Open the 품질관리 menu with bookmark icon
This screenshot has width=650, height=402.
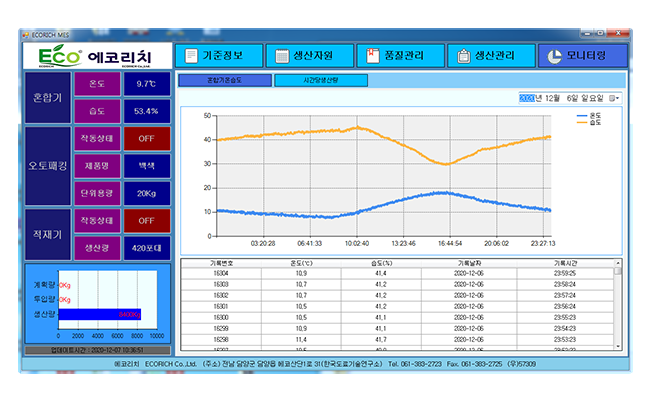pyautogui.click(x=401, y=55)
